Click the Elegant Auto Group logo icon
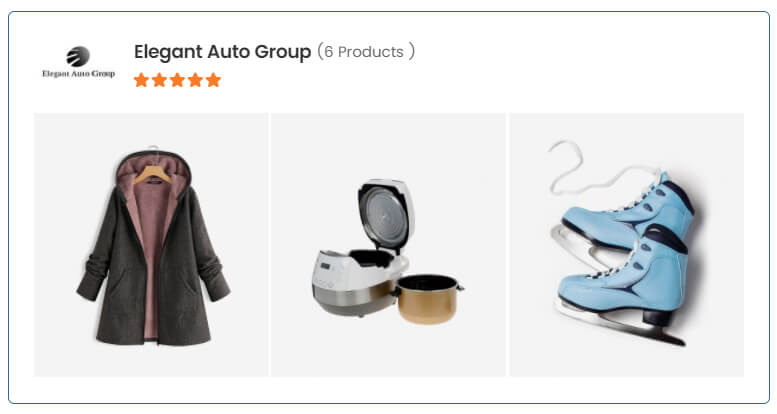The image size is (777, 414). pos(78,62)
